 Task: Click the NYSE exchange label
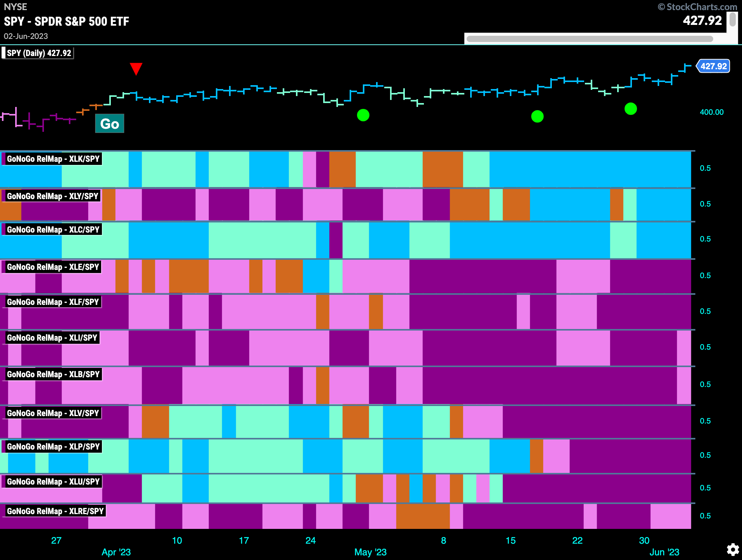(x=16, y=7)
